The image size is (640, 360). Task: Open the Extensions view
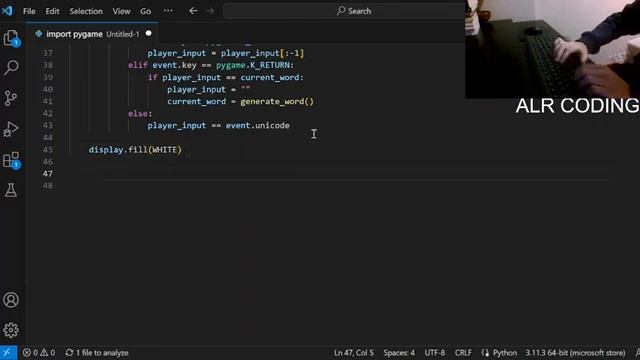pos(11,160)
